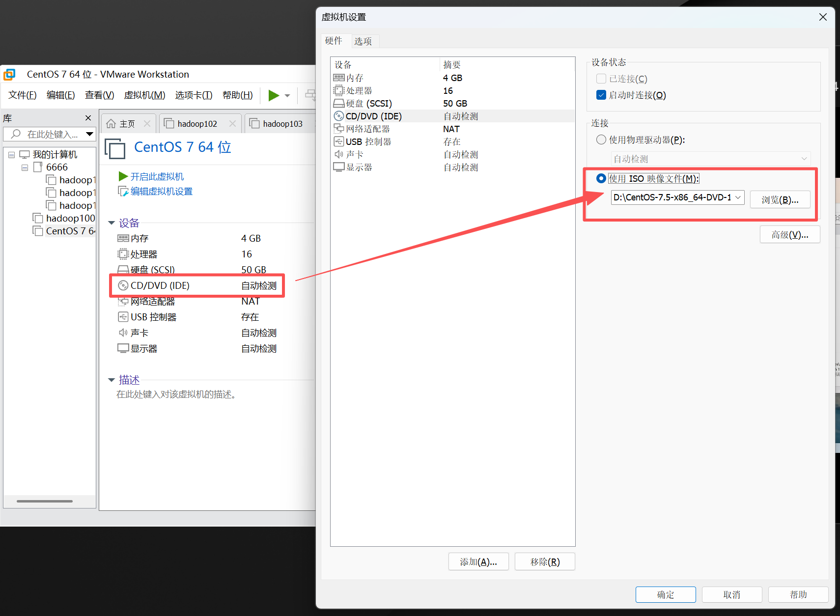Open the 编辑(E) menu
This screenshot has height=616, width=840.
coord(61,95)
